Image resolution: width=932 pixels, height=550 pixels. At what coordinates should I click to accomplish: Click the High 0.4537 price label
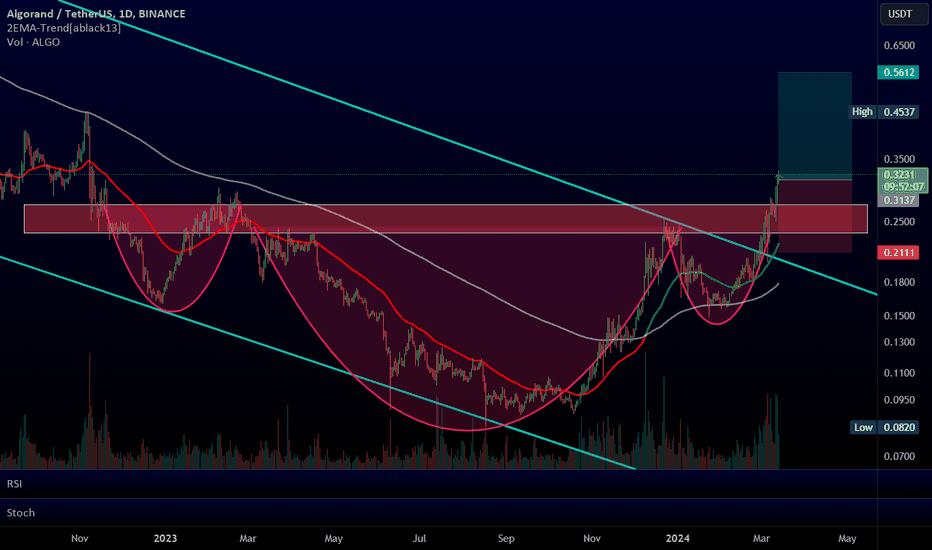(x=885, y=112)
